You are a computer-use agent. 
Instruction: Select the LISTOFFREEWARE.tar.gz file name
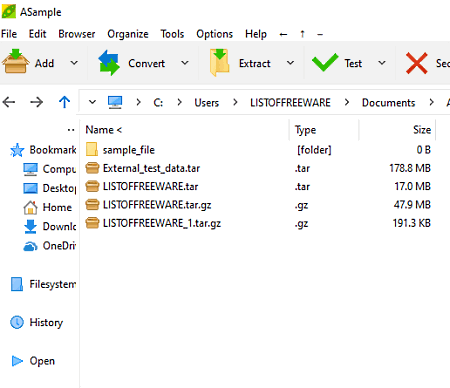point(157,205)
